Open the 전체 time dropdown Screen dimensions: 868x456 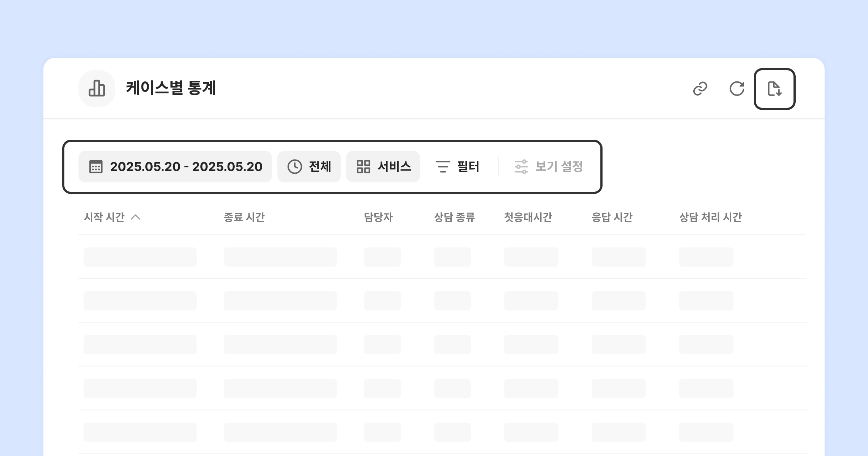point(320,167)
